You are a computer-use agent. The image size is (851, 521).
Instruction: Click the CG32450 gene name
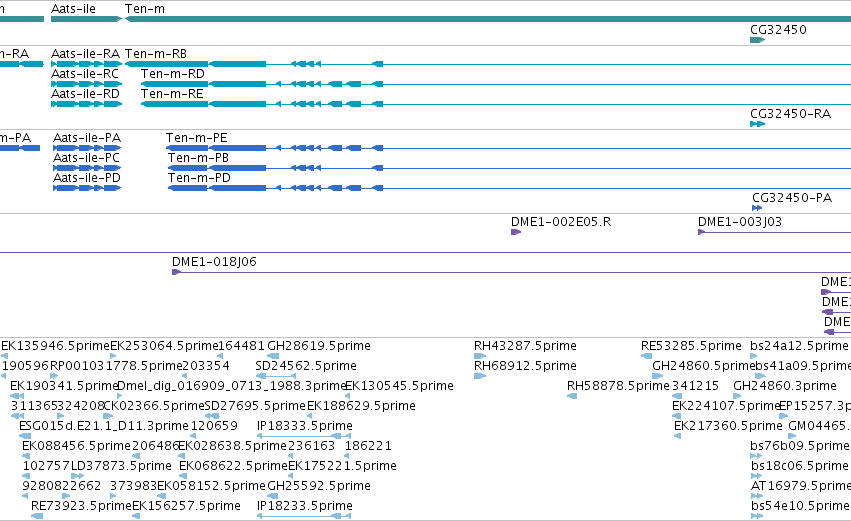click(778, 30)
